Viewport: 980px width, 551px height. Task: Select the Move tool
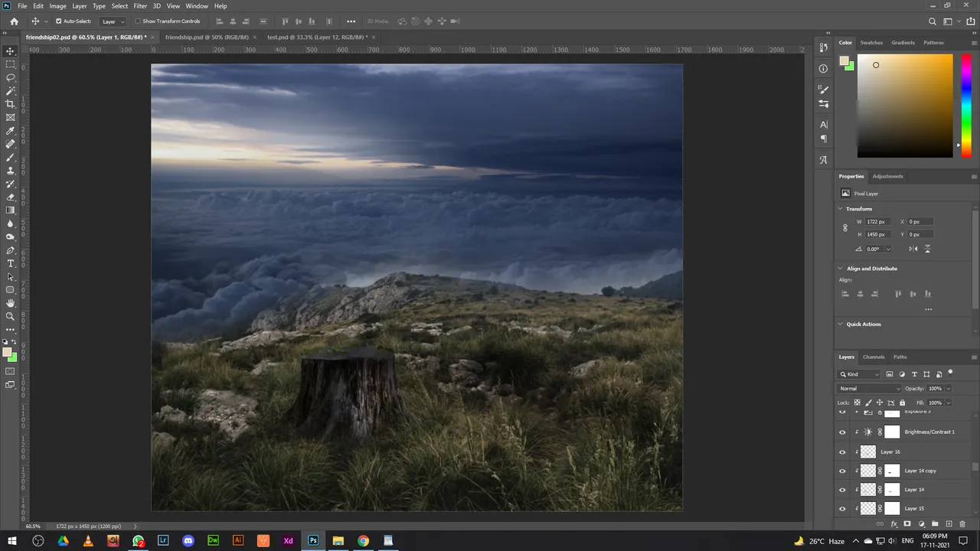(10, 51)
